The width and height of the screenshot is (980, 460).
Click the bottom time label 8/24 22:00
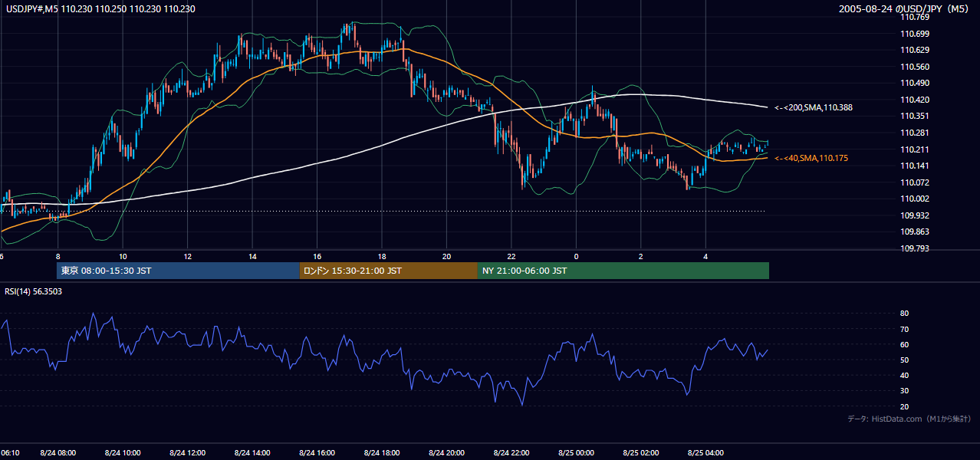[511, 453]
